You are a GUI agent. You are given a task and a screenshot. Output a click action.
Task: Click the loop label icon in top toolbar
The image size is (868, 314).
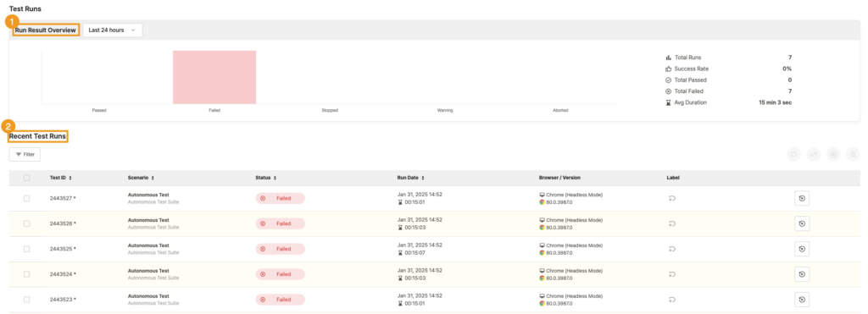[x=793, y=155]
